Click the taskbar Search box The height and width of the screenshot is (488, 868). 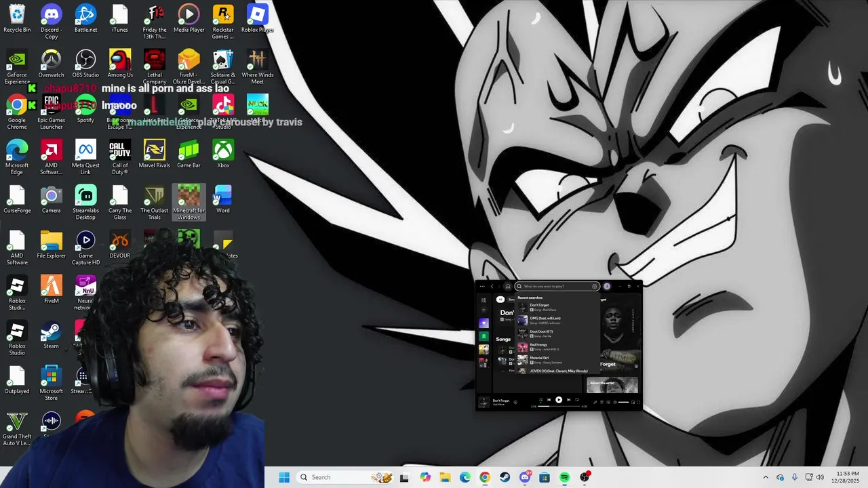tap(345, 477)
